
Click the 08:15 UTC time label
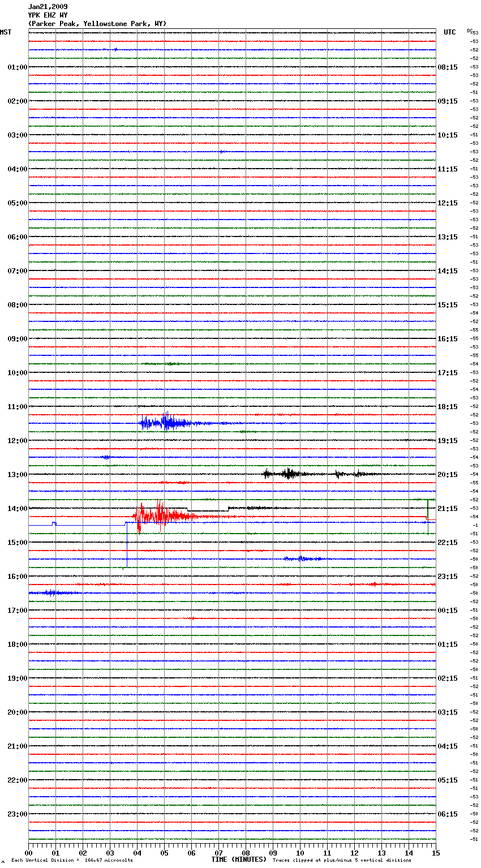coord(448,67)
